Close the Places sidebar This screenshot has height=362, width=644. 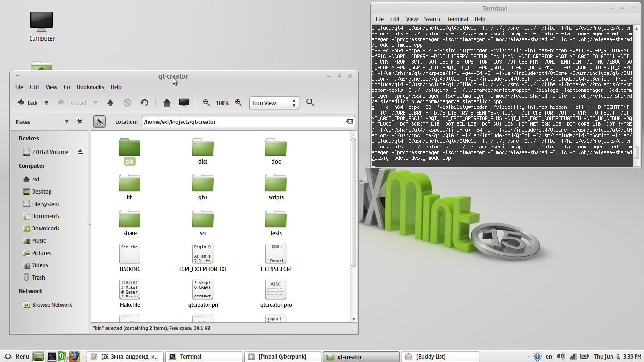pyautogui.click(x=80, y=122)
